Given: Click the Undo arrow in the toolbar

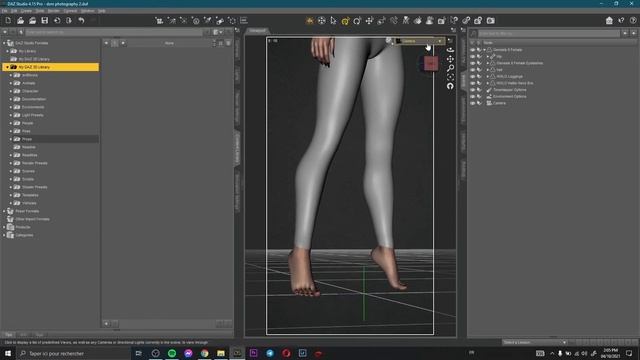Looking at the screenshot, I should point(81,20).
